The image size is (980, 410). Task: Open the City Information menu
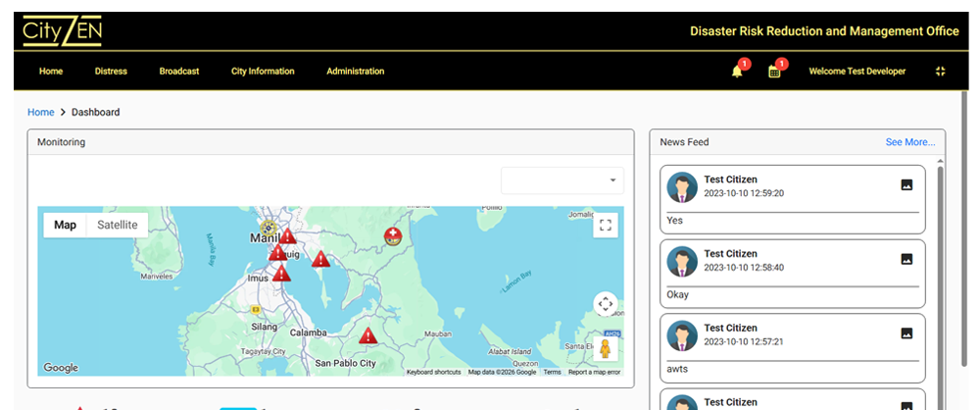263,72
